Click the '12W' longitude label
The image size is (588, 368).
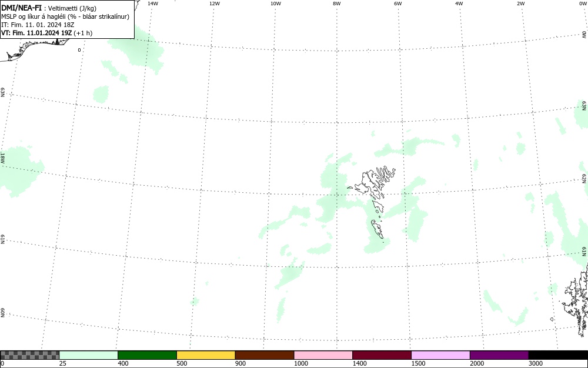click(214, 4)
